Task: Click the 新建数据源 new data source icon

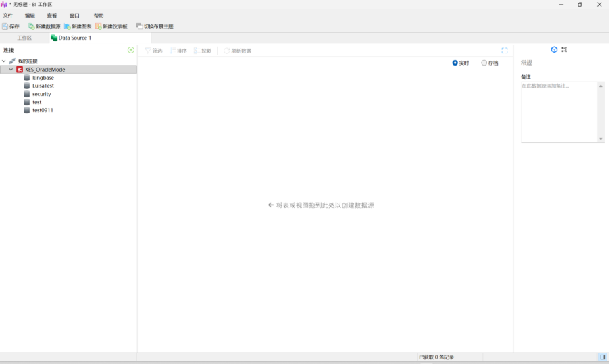Action: tap(31, 26)
